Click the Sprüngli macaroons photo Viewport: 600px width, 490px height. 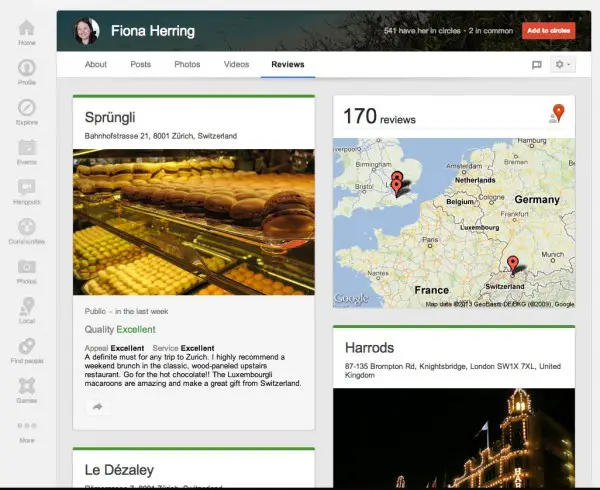(194, 222)
